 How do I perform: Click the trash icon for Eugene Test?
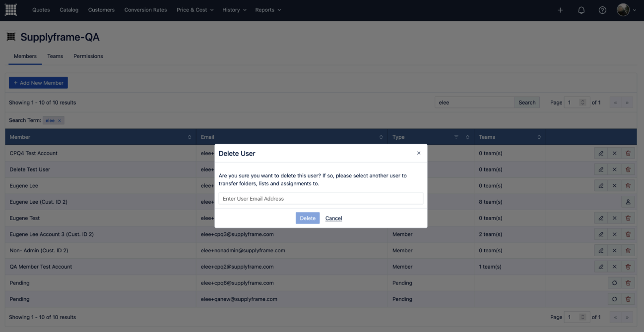(x=628, y=218)
